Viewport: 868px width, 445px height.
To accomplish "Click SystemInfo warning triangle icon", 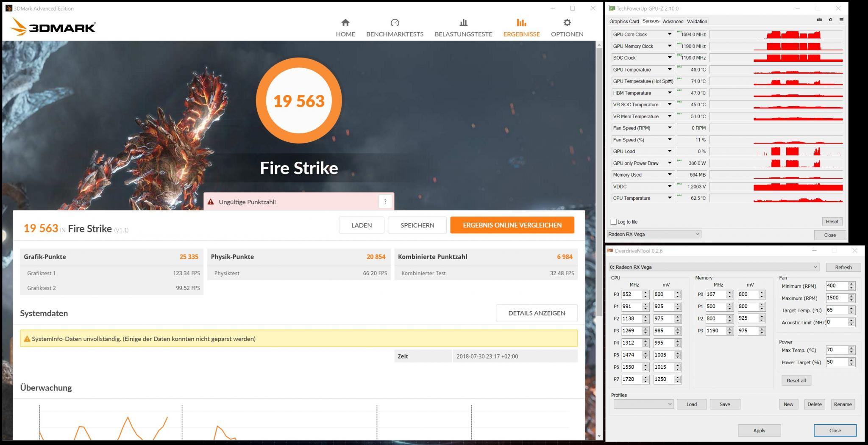I will click(27, 339).
